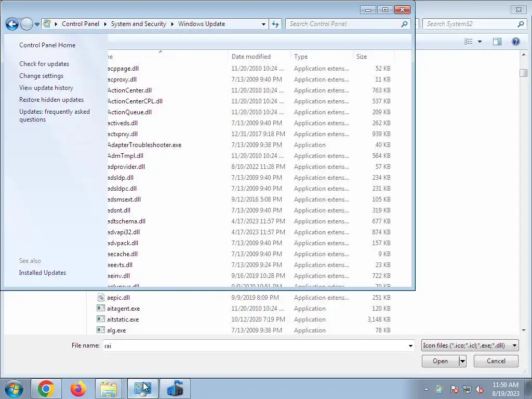Image resolution: width=532 pixels, height=399 pixels.
Task: Open the blue box taskbar application
Action: click(x=175, y=389)
